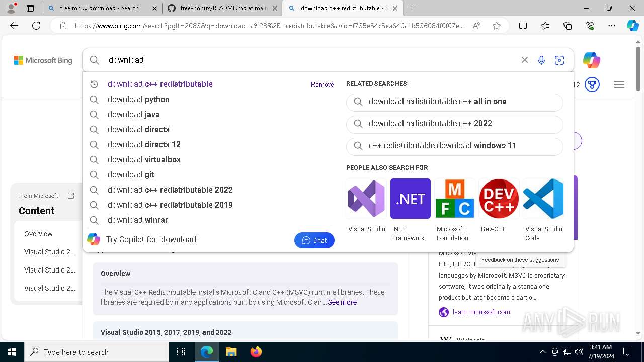
Task: Click the browser back arrow
Action: click(x=14, y=26)
